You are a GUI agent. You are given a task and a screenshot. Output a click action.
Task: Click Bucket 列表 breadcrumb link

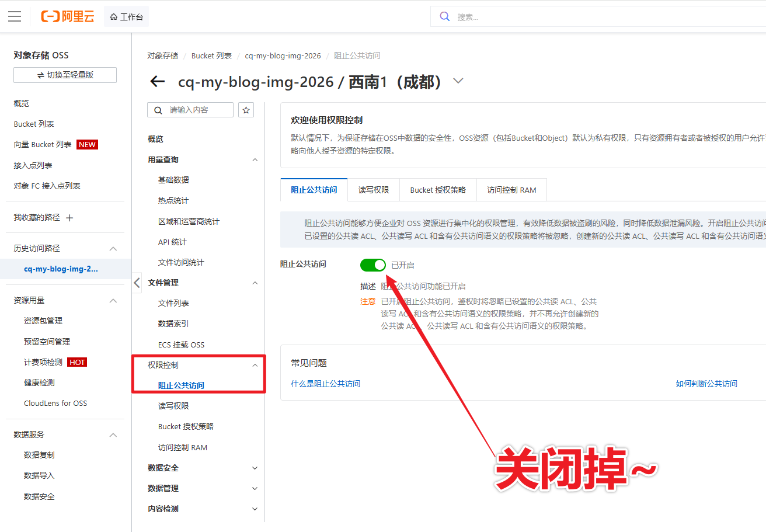pos(211,55)
